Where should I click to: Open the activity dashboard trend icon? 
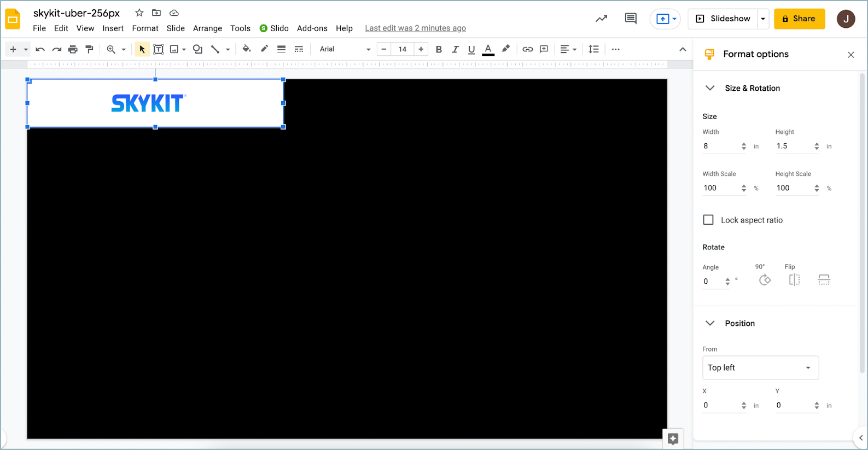pyautogui.click(x=602, y=19)
